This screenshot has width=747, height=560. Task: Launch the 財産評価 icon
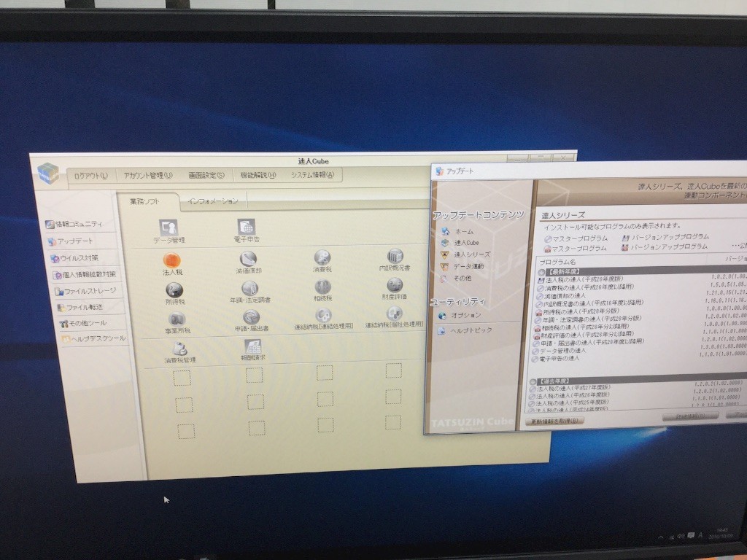395,289
